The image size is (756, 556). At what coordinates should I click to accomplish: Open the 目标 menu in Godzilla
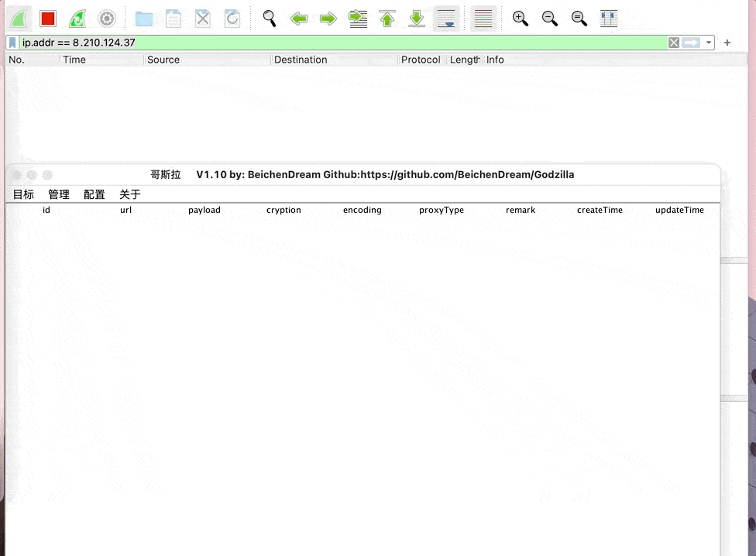coord(23,194)
